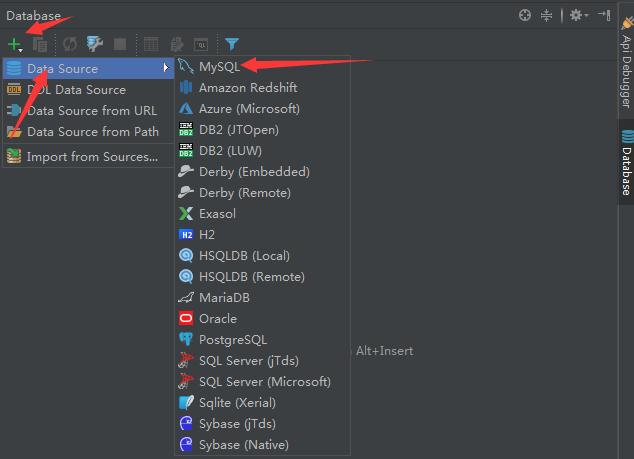Click the Refresh synchronize icon
Viewport: 634px width, 459px height.
[70, 44]
